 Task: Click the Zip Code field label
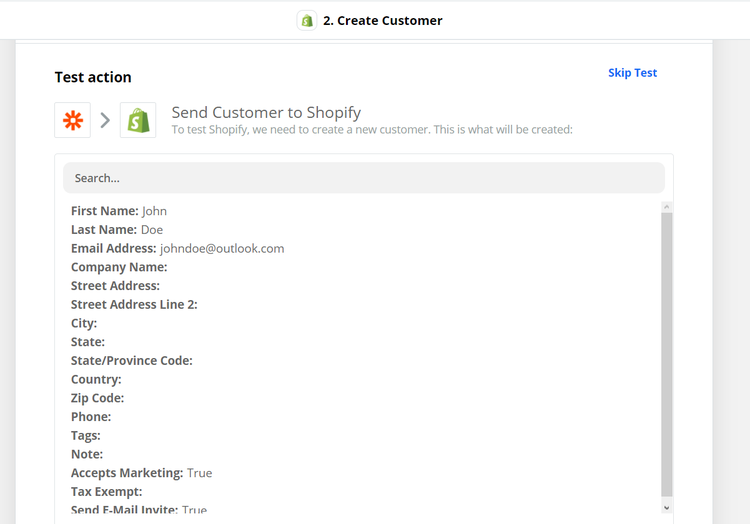[98, 398]
